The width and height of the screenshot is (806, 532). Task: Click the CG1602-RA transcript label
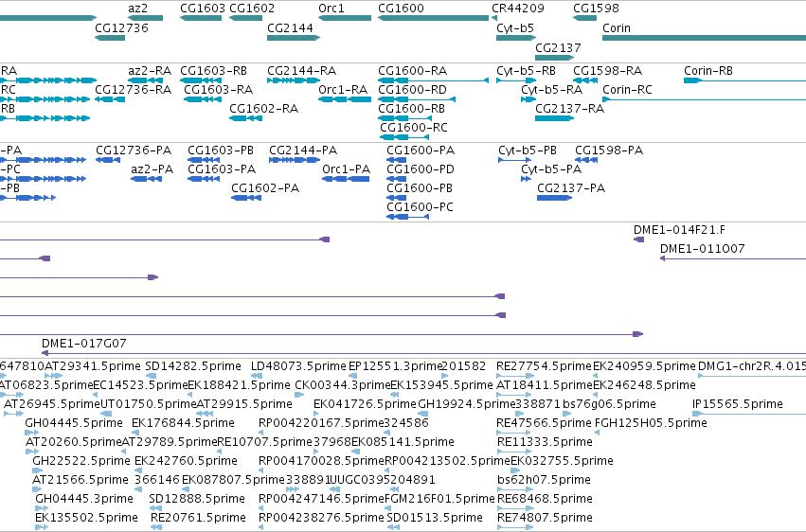coord(263,108)
